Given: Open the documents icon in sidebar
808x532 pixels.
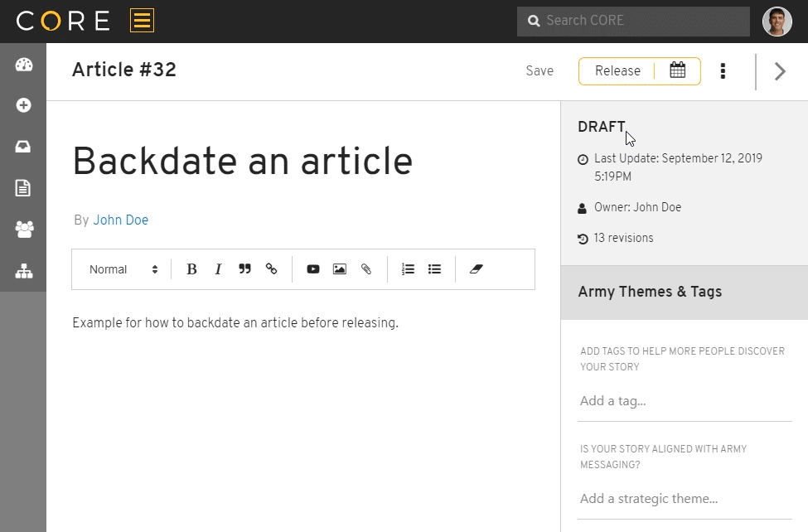Looking at the screenshot, I should [x=23, y=188].
